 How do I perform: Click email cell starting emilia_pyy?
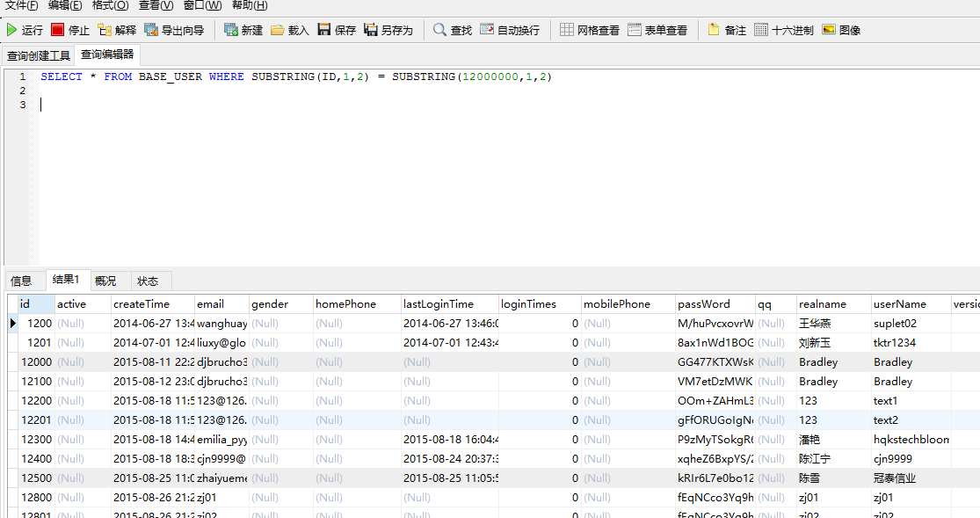tap(221, 440)
